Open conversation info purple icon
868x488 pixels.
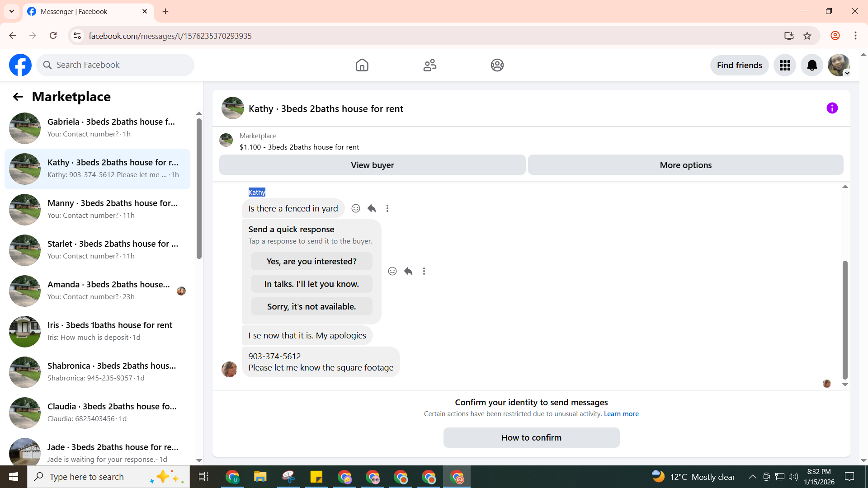click(x=832, y=108)
